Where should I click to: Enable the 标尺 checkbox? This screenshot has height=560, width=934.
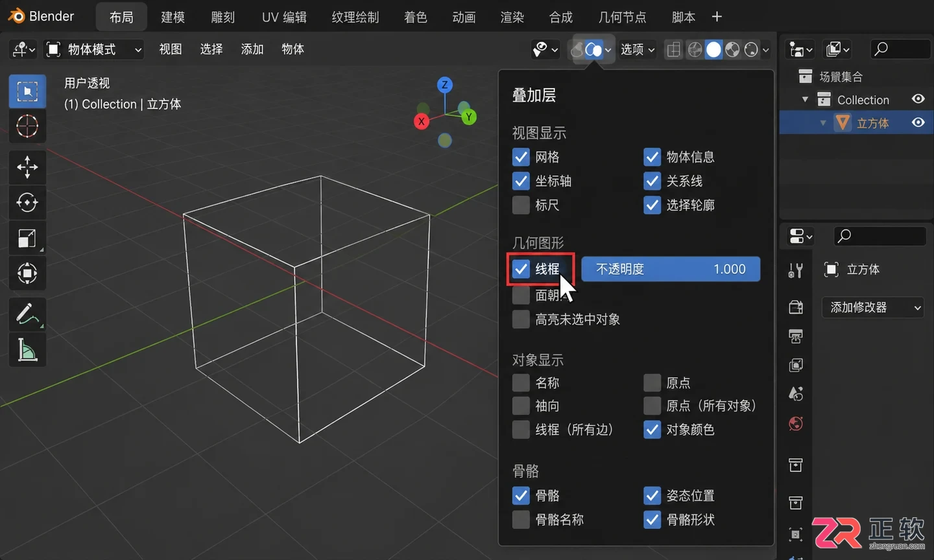click(x=521, y=205)
